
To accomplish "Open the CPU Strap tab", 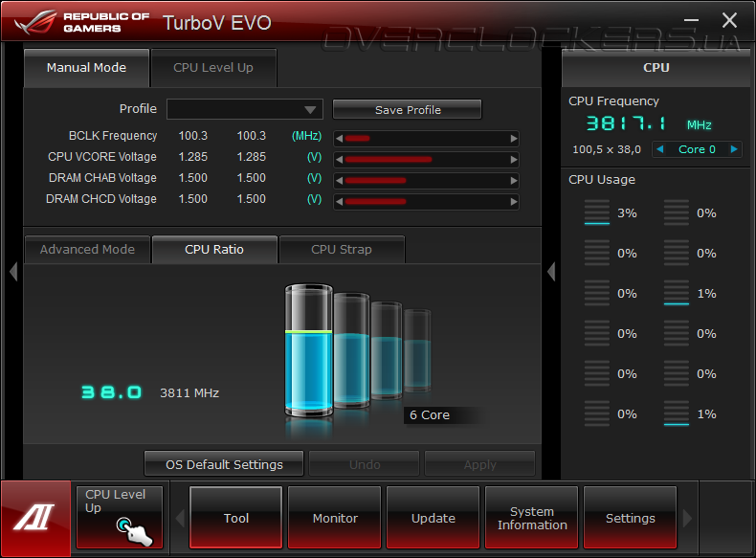I will 342,250.
